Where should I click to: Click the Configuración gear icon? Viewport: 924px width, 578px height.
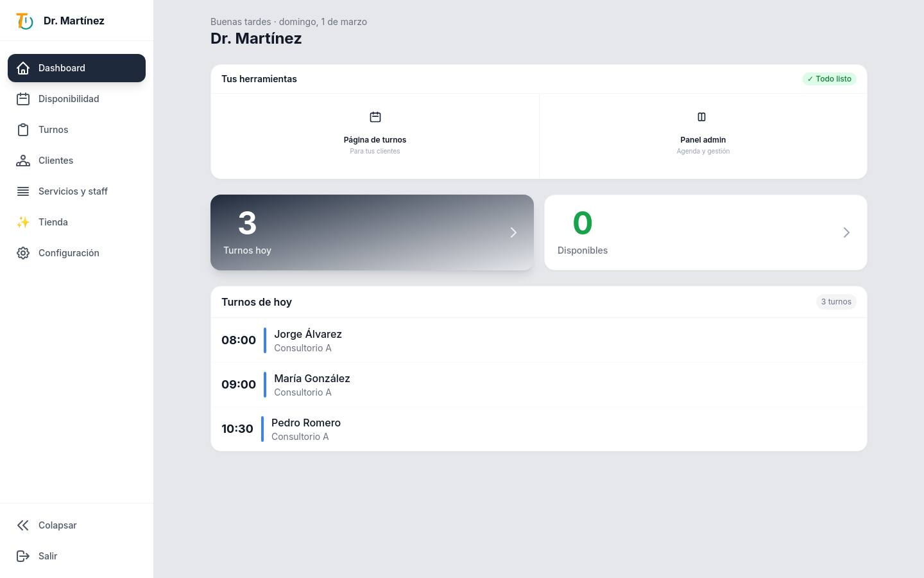[23, 252]
